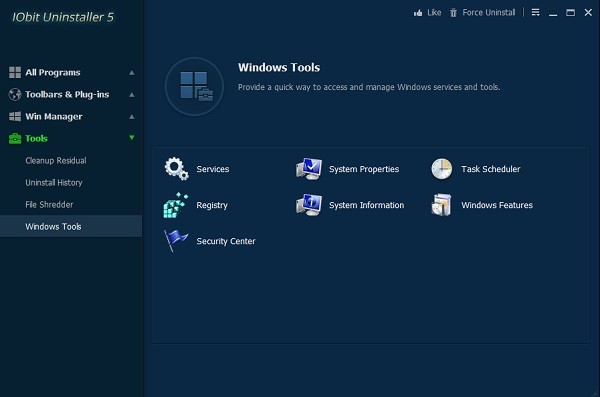Maximize the IObit Uninstaller window
The width and height of the screenshot is (600, 397).
coord(571,13)
